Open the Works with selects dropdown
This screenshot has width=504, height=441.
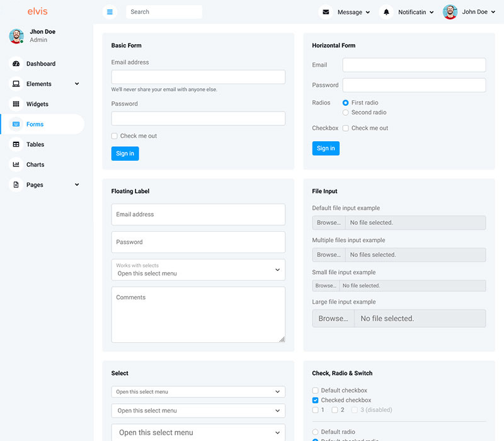198,270
